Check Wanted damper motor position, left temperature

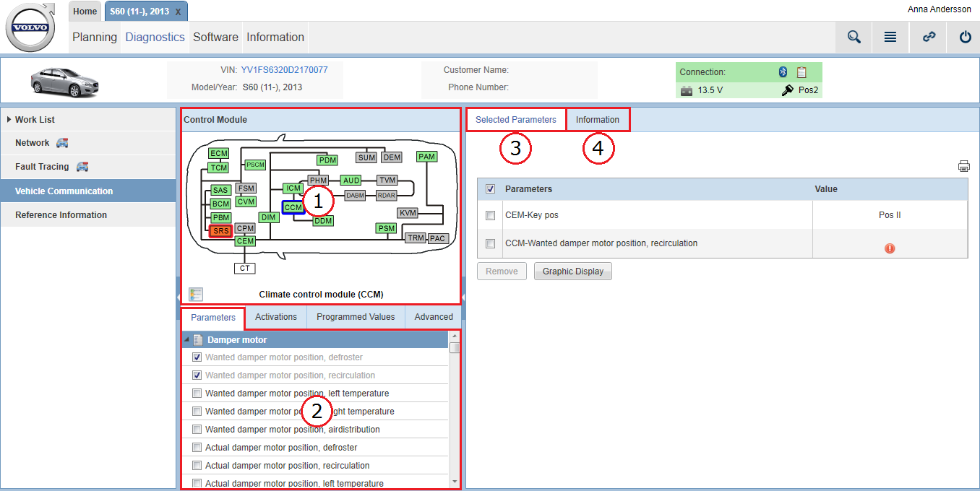[197, 394]
